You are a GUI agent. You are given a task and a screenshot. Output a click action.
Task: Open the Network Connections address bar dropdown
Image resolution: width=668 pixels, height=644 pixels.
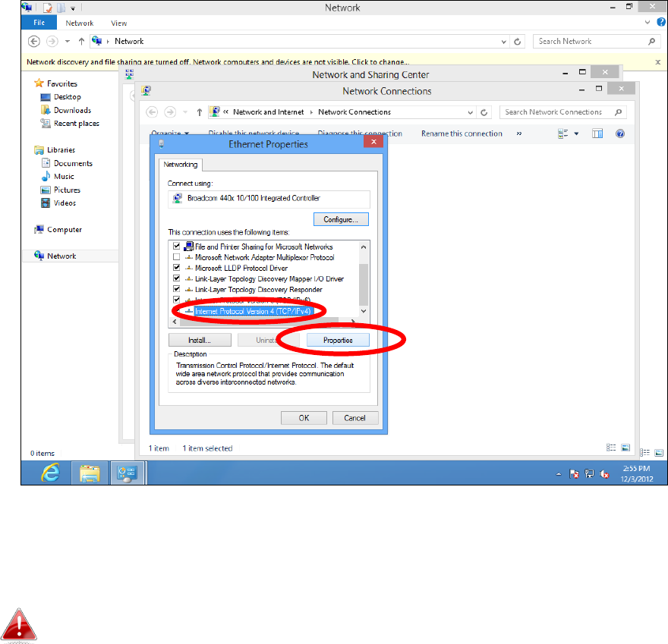(471, 112)
